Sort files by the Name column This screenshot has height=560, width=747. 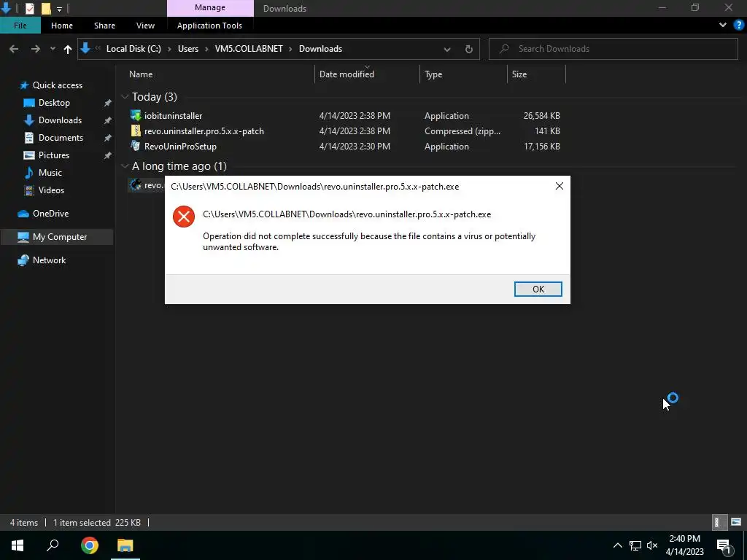coord(141,74)
